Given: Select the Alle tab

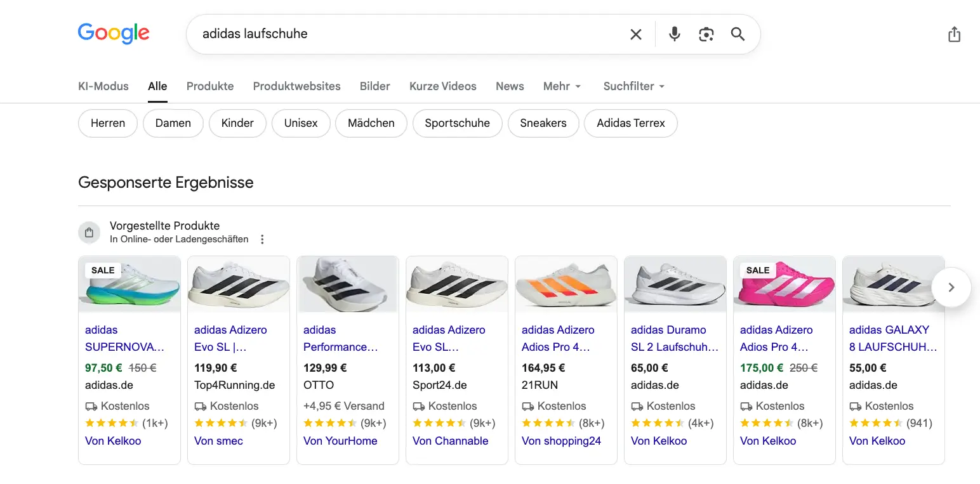Looking at the screenshot, I should coord(157,86).
